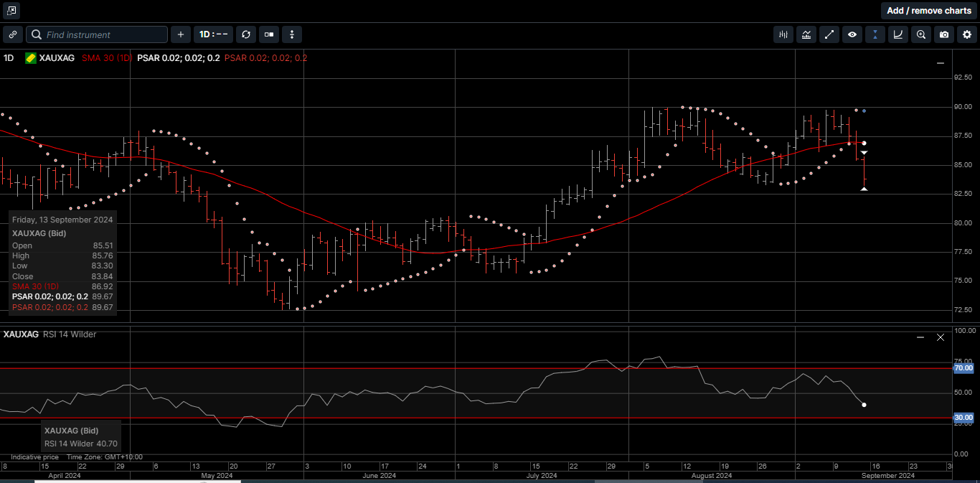Click the Time Zone: GMT+10:00 label
Viewport: 980px width, 483px height.
(x=105, y=457)
